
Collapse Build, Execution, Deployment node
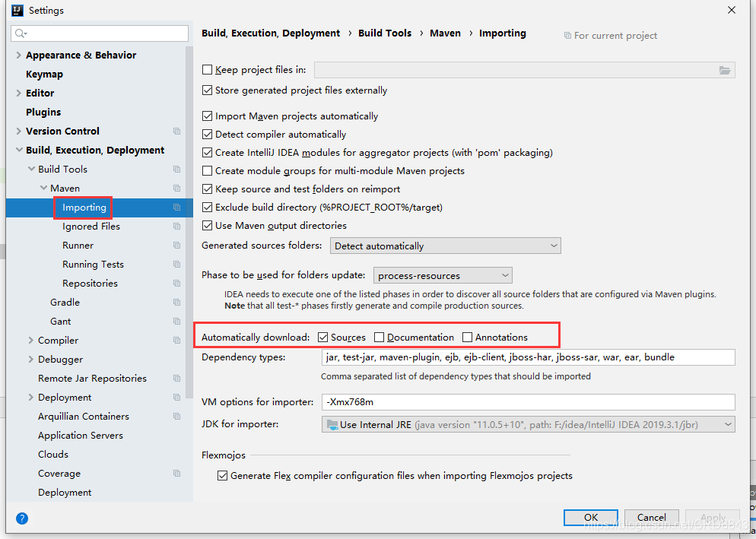click(19, 150)
